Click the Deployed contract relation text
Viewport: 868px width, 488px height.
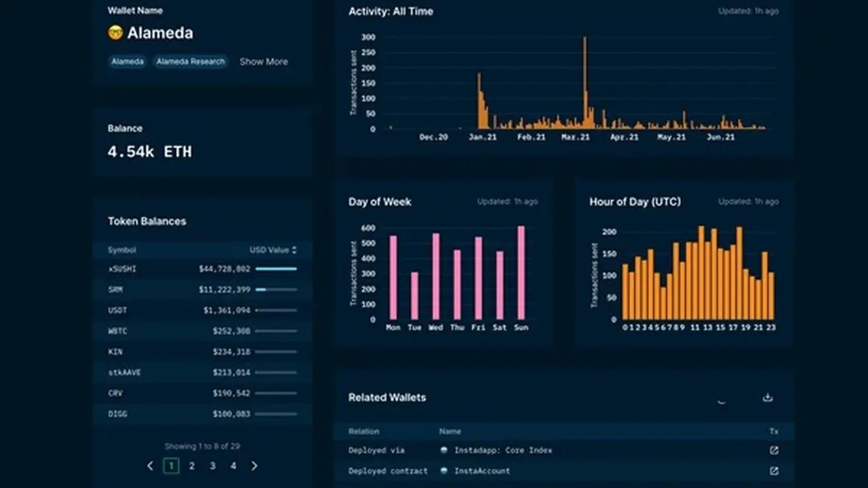pos(388,471)
